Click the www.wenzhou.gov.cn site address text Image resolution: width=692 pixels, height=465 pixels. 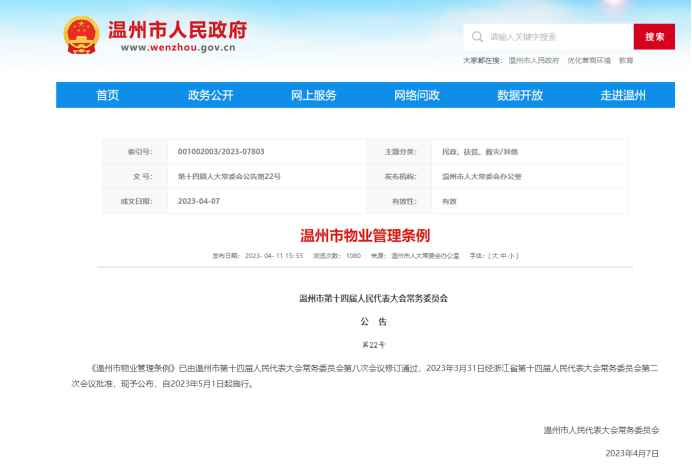pyautogui.click(x=178, y=46)
